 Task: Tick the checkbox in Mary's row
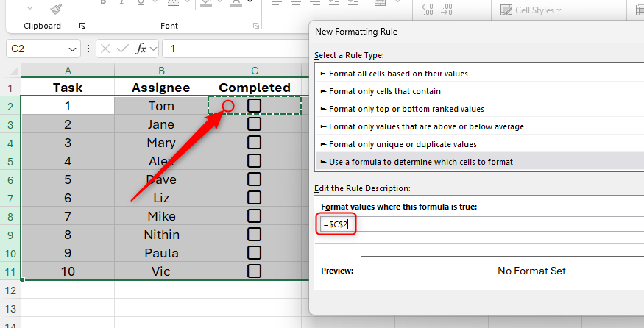(x=255, y=142)
